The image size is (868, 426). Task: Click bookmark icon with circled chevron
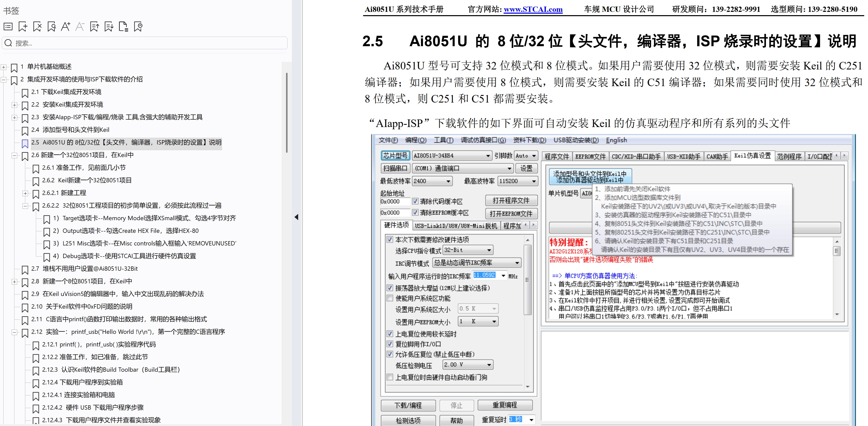pos(138,26)
